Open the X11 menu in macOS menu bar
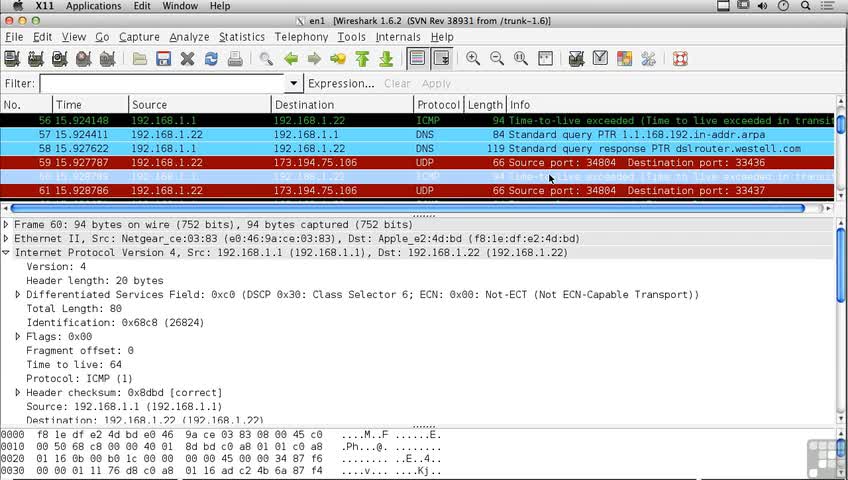This screenshot has height=480, width=848. 44,6
